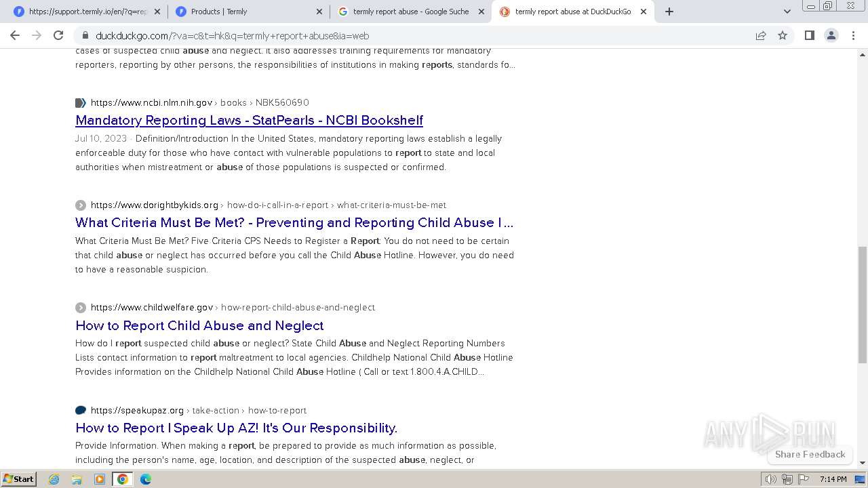View site information via the lock icon
This screenshot has width=868, height=488.
85,36
